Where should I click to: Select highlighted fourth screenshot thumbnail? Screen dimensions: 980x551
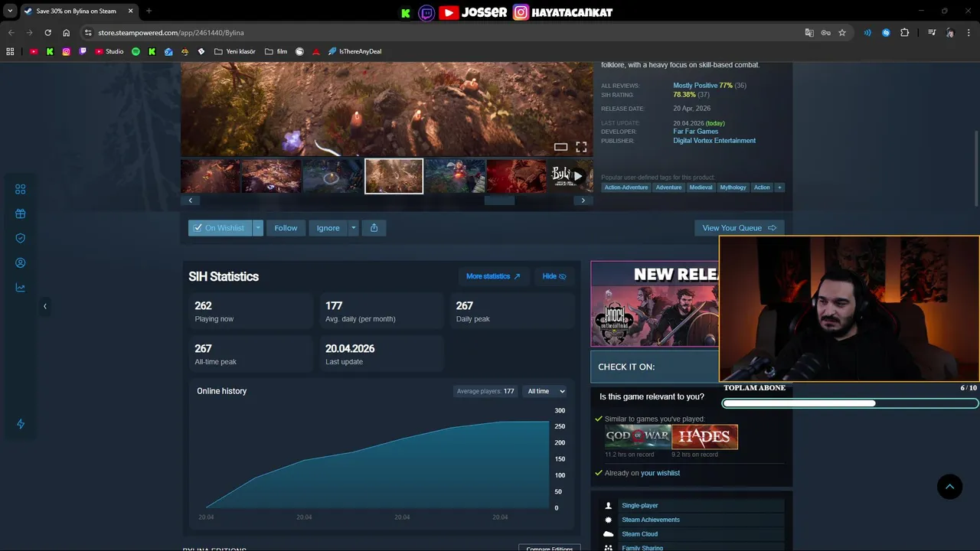click(x=394, y=176)
